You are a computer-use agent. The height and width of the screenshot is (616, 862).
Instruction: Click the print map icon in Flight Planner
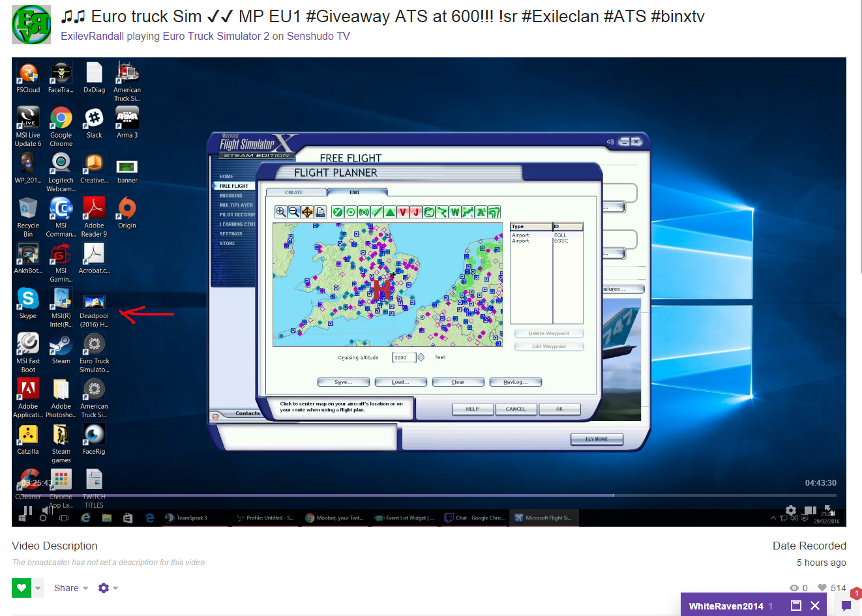click(x=320, y=212)
